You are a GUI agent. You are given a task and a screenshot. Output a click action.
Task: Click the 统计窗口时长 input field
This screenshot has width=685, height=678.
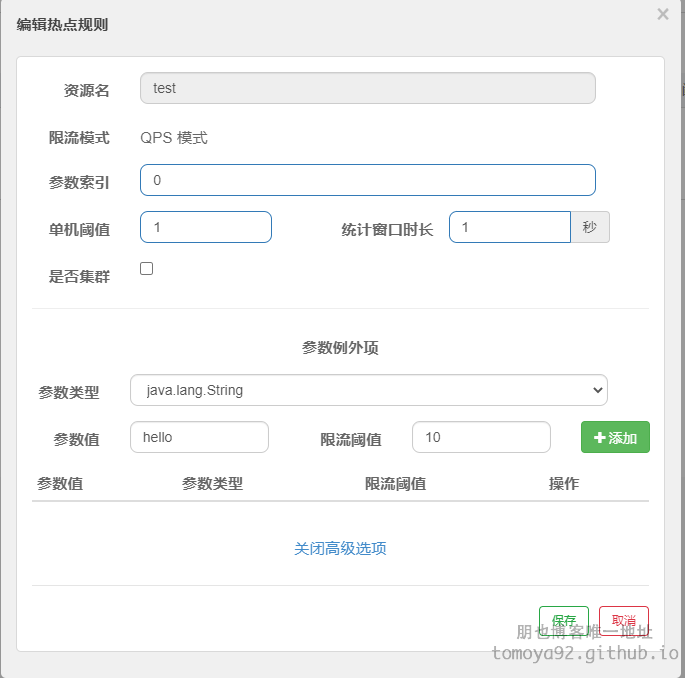510,227
